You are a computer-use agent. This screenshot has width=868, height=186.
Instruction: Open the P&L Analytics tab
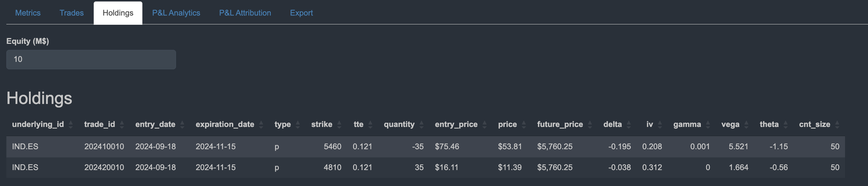pyautogui.click(x=176, y=13)
